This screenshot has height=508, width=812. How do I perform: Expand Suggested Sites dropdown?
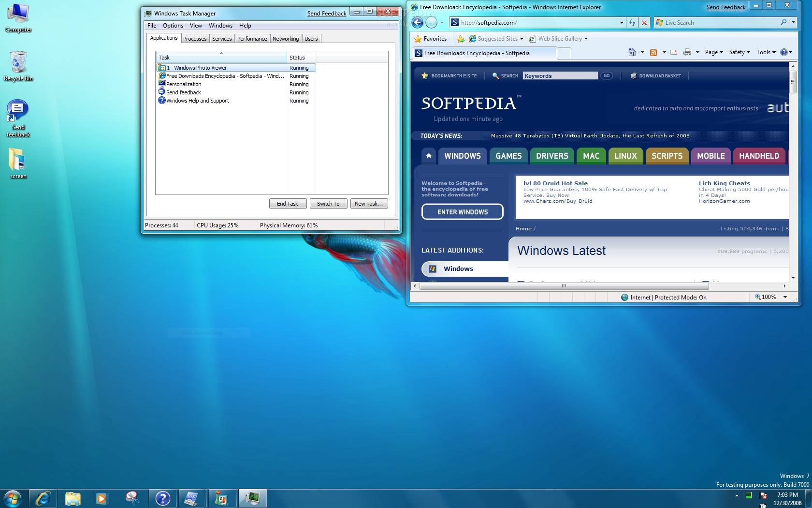pos(522,39)
